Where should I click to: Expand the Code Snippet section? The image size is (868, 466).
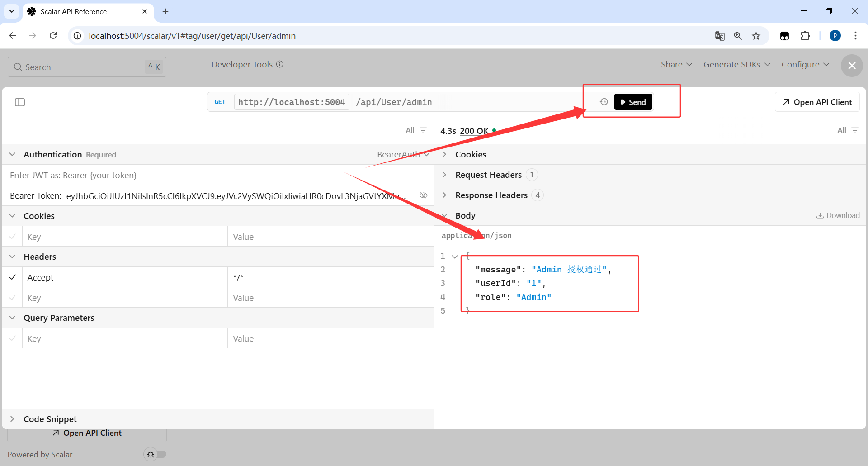pyautogui.click(x=12, y=419)
